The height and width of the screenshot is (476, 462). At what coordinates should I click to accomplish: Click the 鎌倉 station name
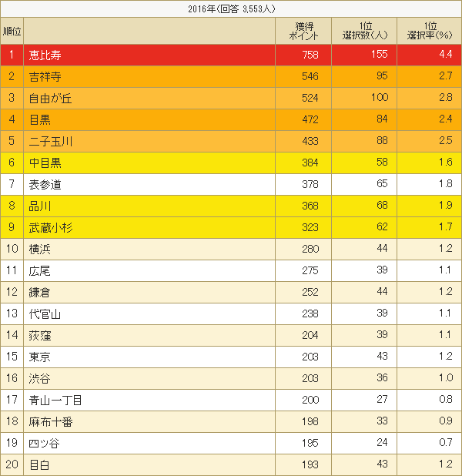tap(40, 292)
